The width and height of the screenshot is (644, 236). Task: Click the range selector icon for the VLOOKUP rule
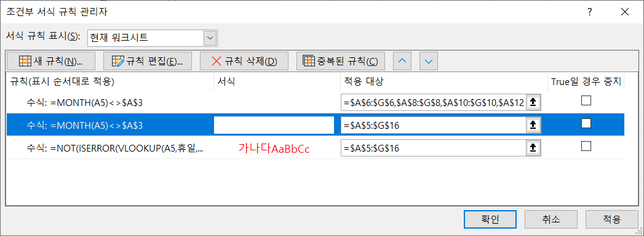pyautogui.click(x=533, y=148)
